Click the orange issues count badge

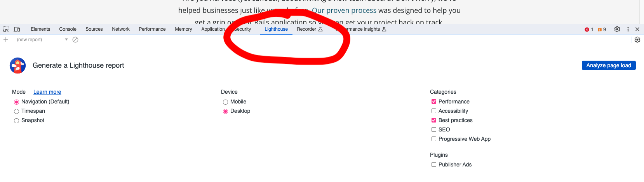(x=602, y=30)
